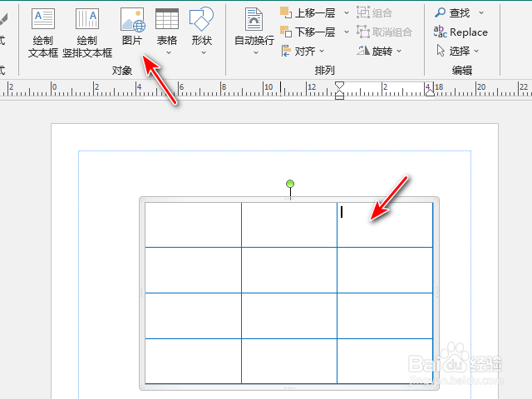This screenshot has width=532, height=399.
Task: Open the 对齐 align menu
Action: click(303, 52)
